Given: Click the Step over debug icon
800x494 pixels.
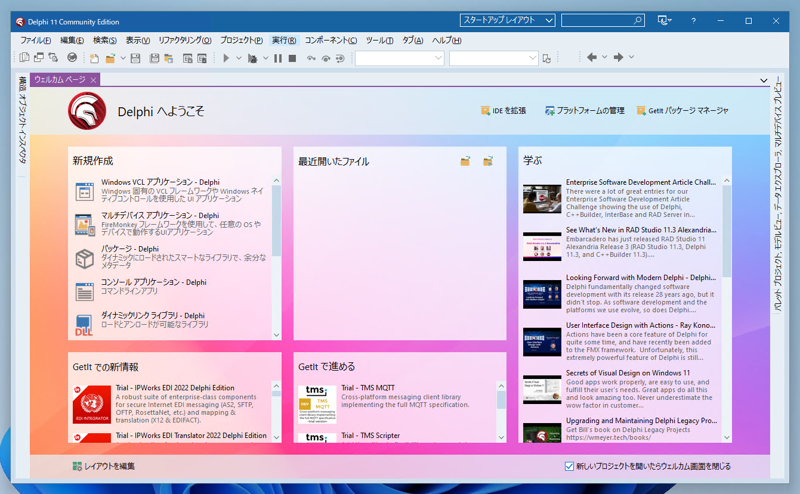Looking at the screenshot, I should [x=326, y=58].
